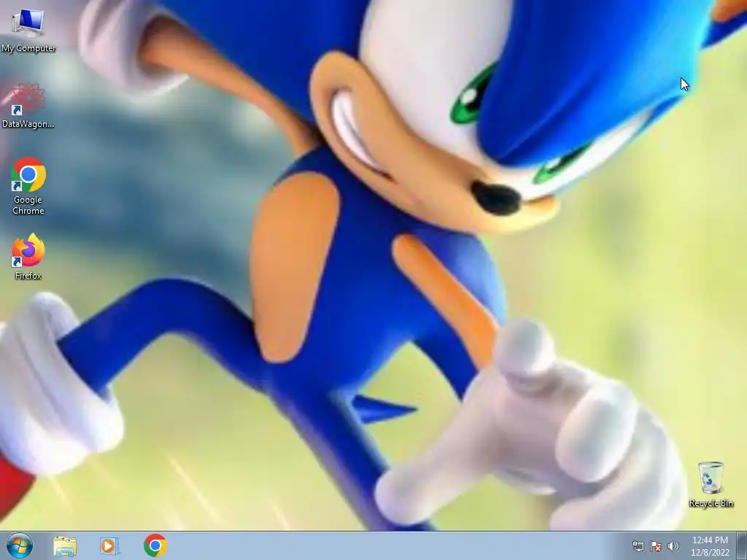
Task: Click the Show desktop button
Action: click(742, 545)
